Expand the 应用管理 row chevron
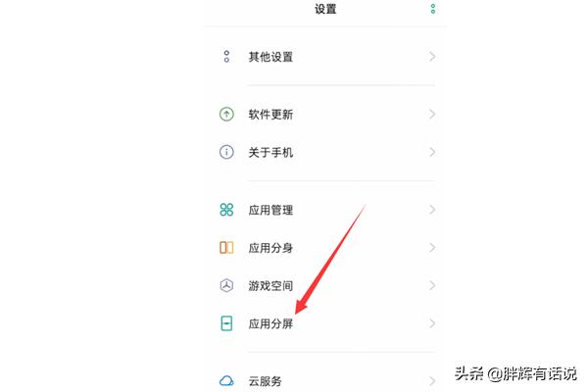 [432, 210]
